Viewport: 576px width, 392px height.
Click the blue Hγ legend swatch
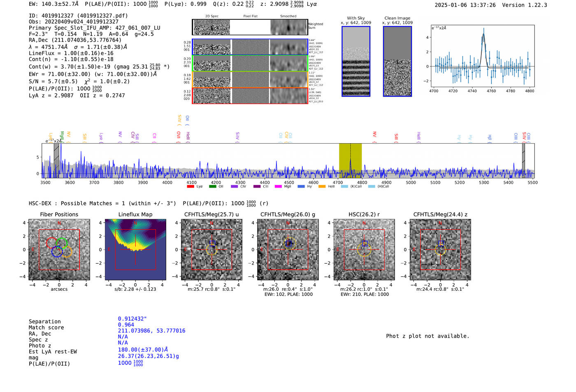pyautogui.click(x=301, y=186)
